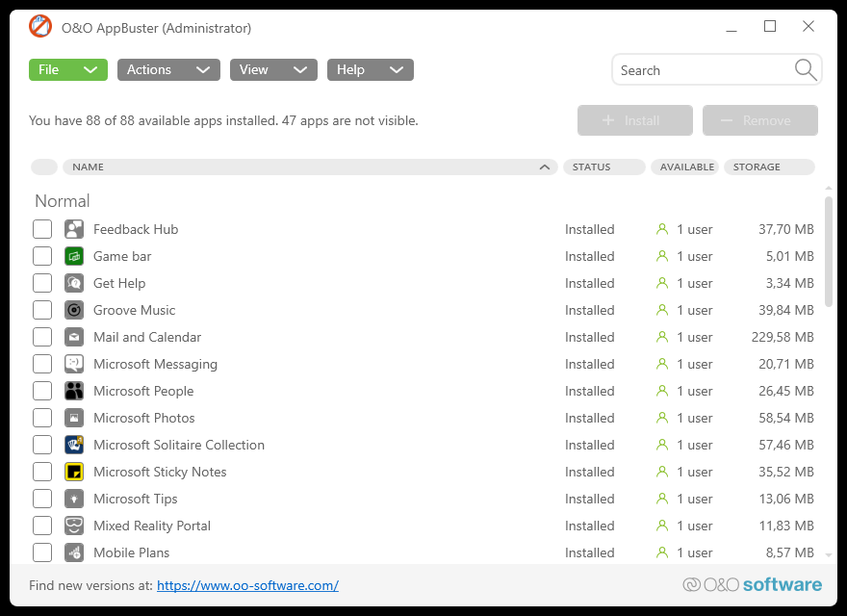This screenshot has height=616, width=847.
Task: Click the user icon in Game bar row
Action: (662, 256)
